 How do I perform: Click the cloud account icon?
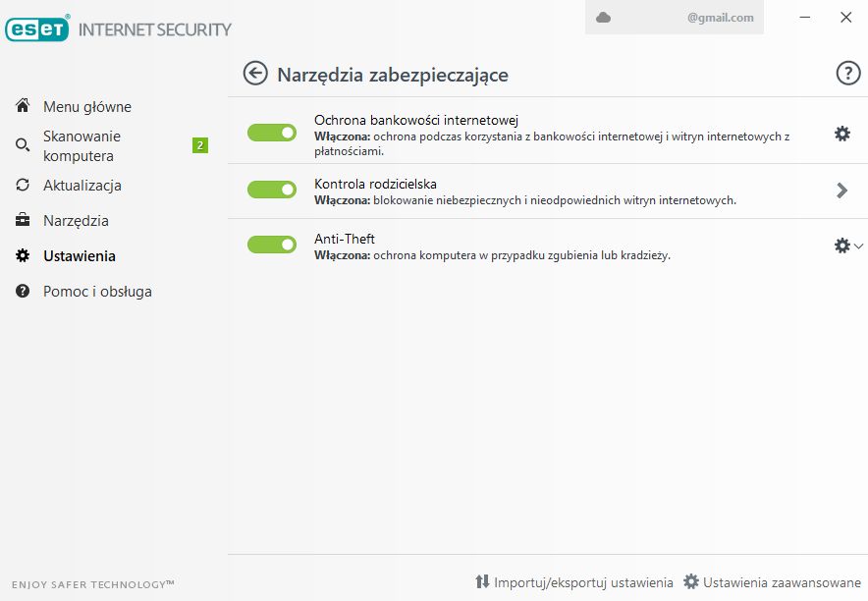point(604,18)
